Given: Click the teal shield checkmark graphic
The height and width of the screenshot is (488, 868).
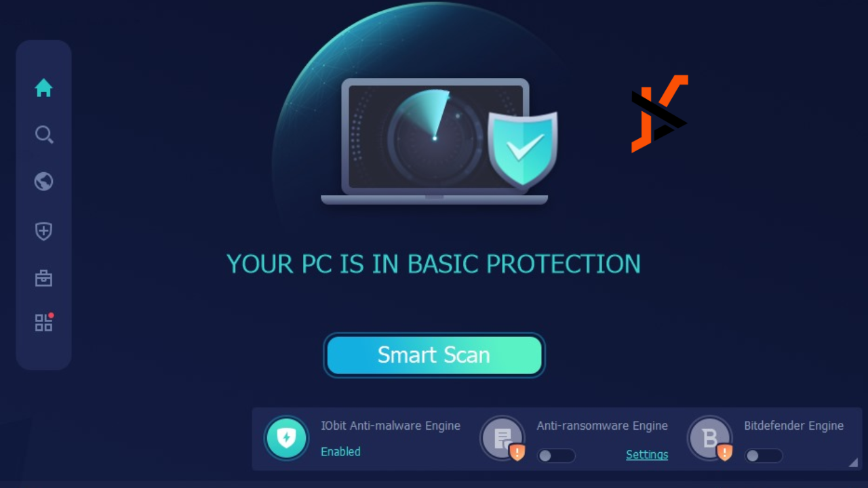Looking at the screenshot, I should click(x=523, y=150).
